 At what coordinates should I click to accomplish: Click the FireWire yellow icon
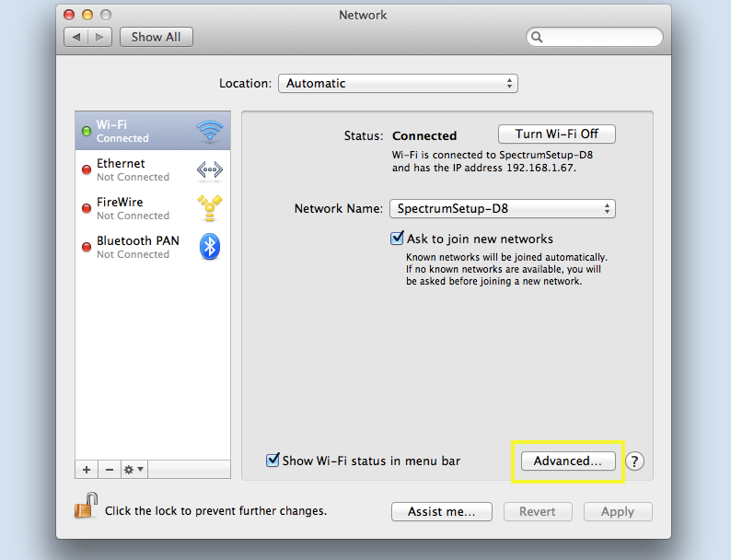(210, 208)
